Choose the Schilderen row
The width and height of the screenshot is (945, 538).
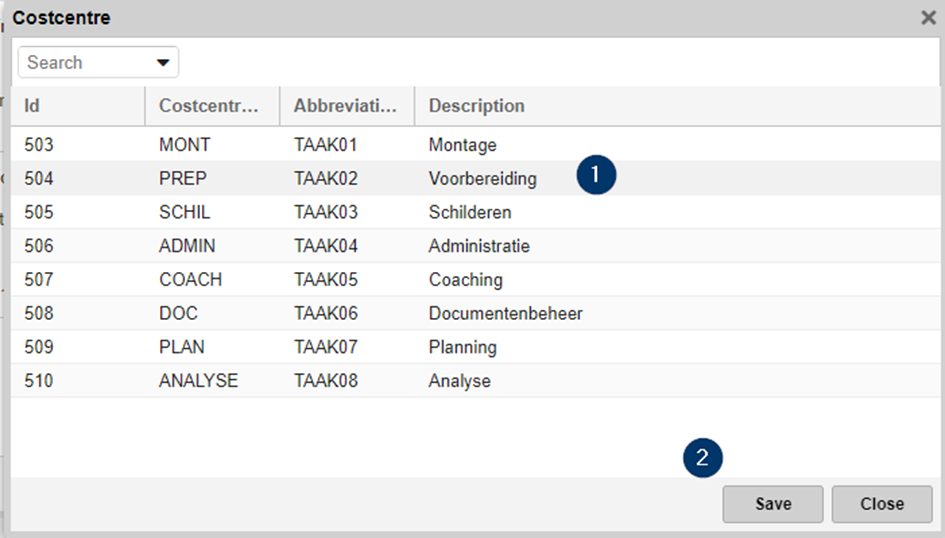[469, 212]
